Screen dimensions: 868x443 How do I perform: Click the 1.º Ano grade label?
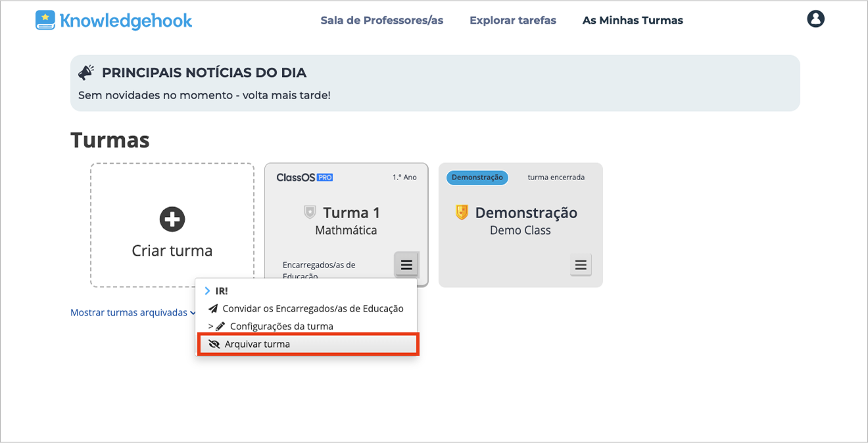[404, 177]
